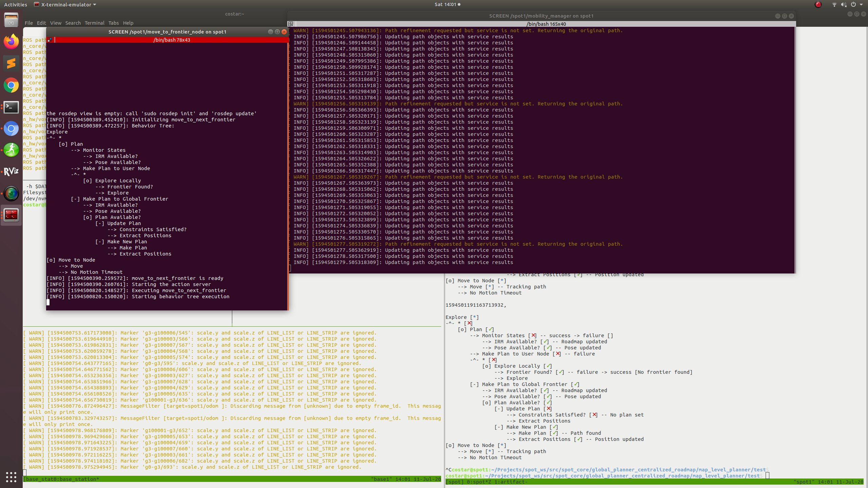Click the red recording indicator in top bar
Image resolution: width=868 pixels, height=488 pixels.
(818, 4)
